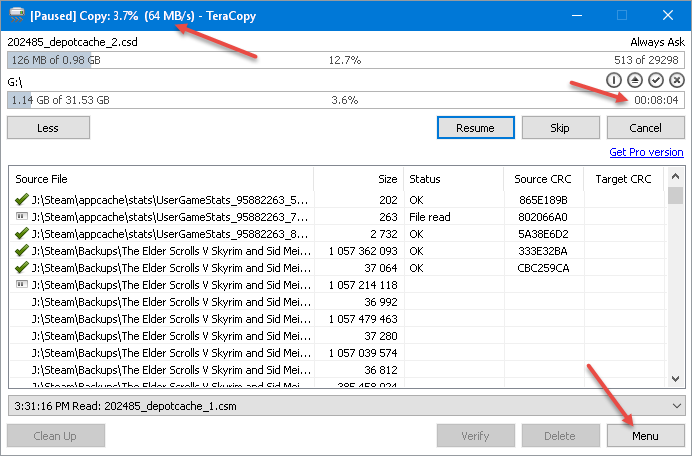Click green check icon of UserGameStats_95882263_8 row
692x456 pixels.
pyautogui.click(x=21, y=234)
